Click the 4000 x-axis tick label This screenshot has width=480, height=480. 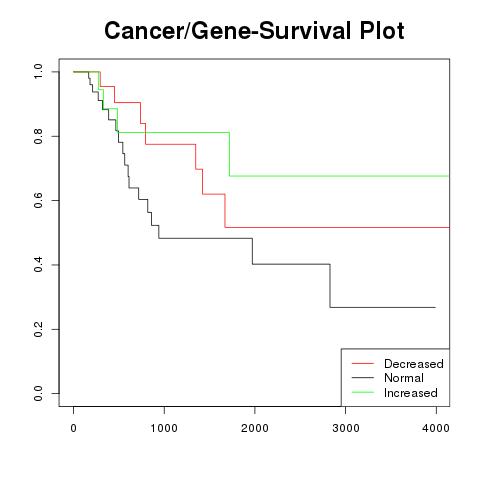pyautogui.click(x=436, y=428)
